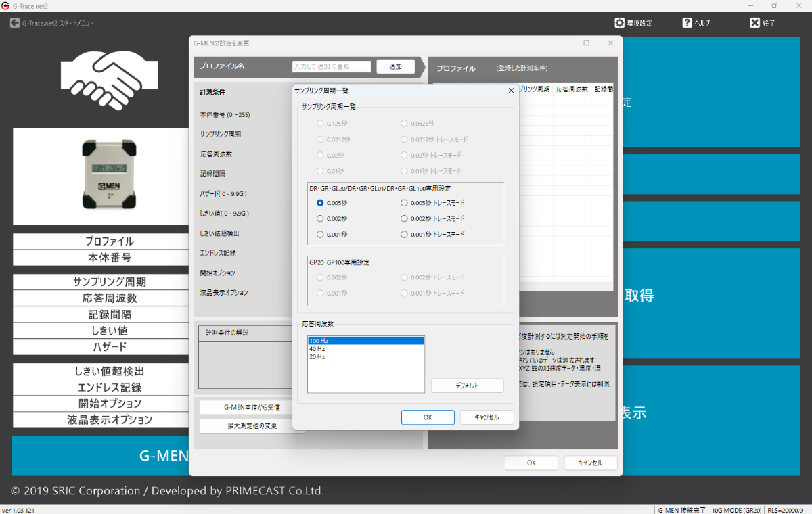
Task: Click キャンセル in G-MENの設定を変更 dialog
Action: pyautogui.click(x=590, y=463)
